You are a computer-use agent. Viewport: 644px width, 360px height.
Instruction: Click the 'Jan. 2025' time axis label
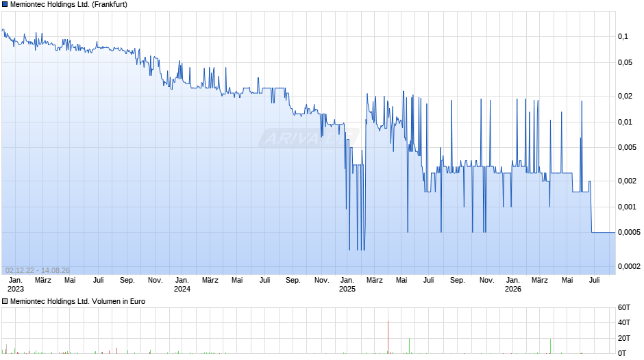click(x=347, y=285)
